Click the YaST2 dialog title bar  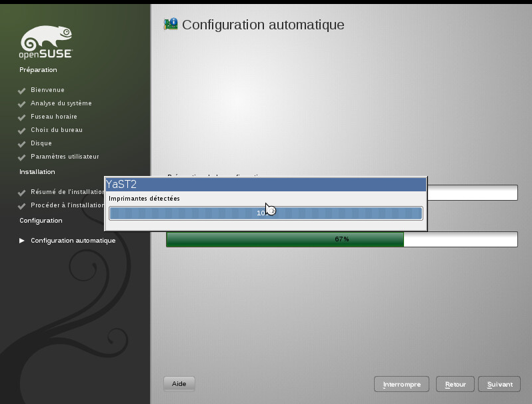click(265, 185)
